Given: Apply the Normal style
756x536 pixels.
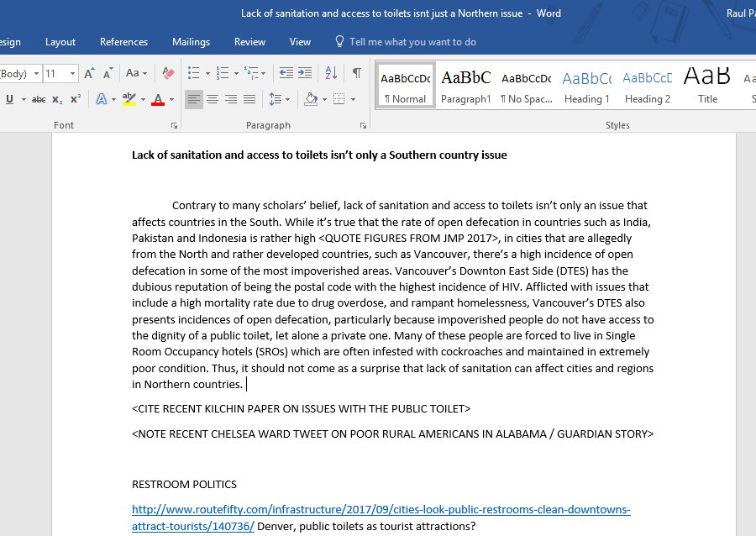Looking at the screenshot, I should pyautogui.click(x=406, y=86).
